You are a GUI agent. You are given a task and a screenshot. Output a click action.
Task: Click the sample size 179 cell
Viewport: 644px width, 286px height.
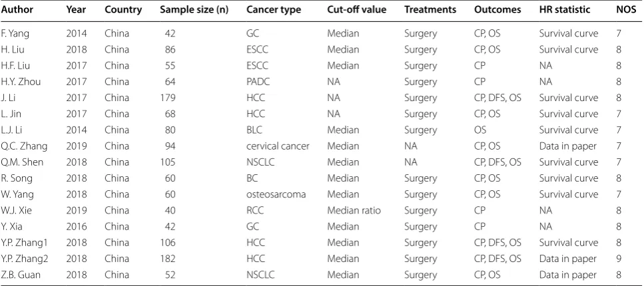pos(168,98)
